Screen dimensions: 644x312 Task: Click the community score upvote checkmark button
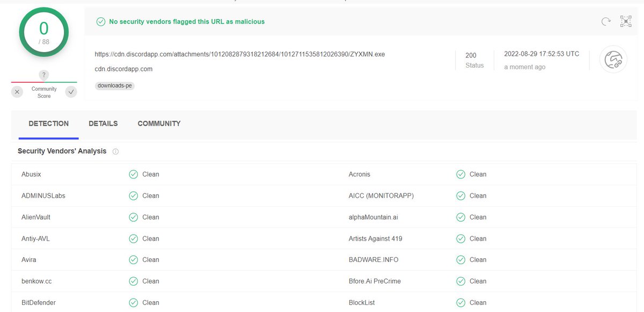(x=71, y=92)
